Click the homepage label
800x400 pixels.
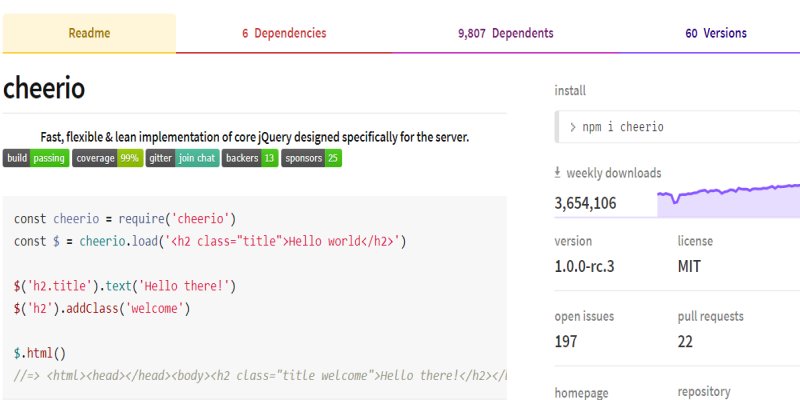[581, 393]
